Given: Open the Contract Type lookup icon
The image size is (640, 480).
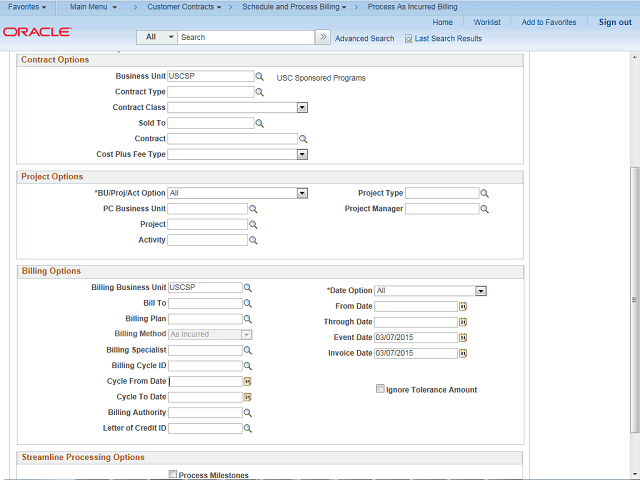Looking at the screenshot, I should click(259, 92).
